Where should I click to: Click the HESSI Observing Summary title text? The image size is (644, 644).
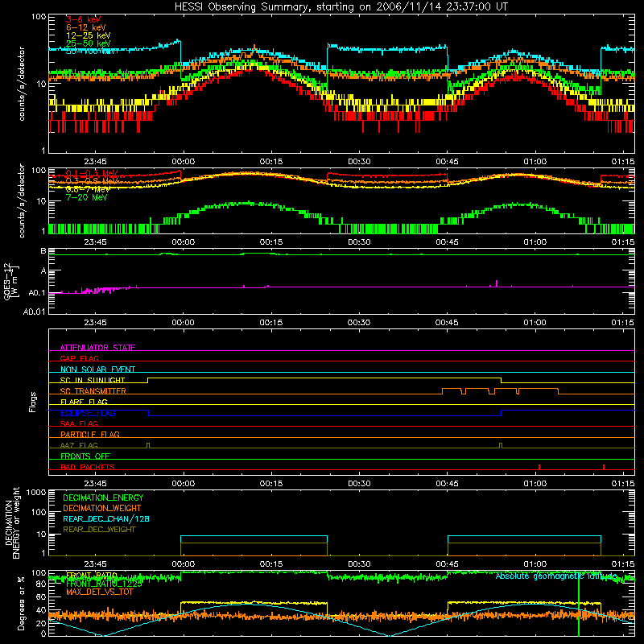tap(341, 7)
